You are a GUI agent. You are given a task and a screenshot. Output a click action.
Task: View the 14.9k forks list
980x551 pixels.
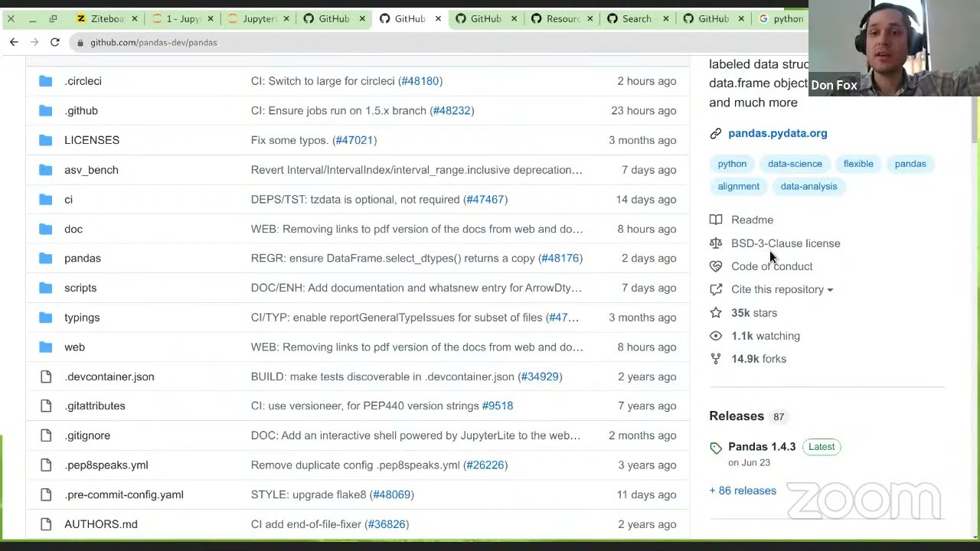(758, 359)
